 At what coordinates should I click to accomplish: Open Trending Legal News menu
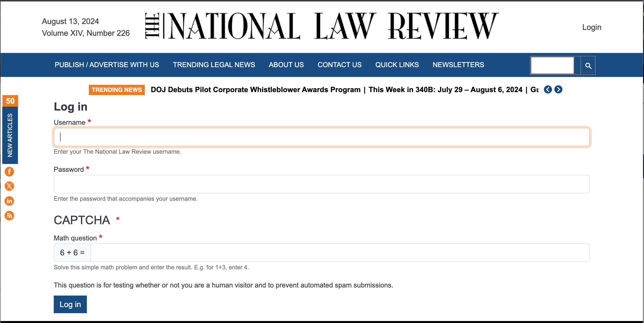(214, 65)
